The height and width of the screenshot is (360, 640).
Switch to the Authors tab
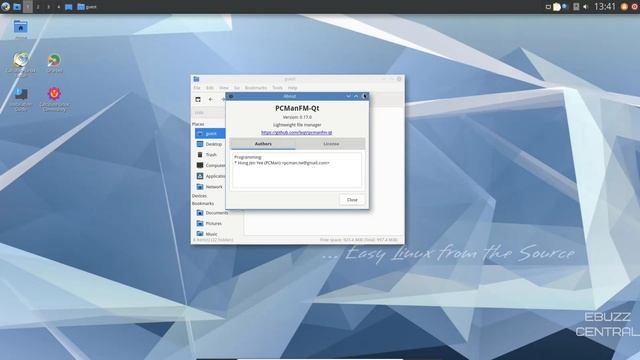tap(263, 144)
